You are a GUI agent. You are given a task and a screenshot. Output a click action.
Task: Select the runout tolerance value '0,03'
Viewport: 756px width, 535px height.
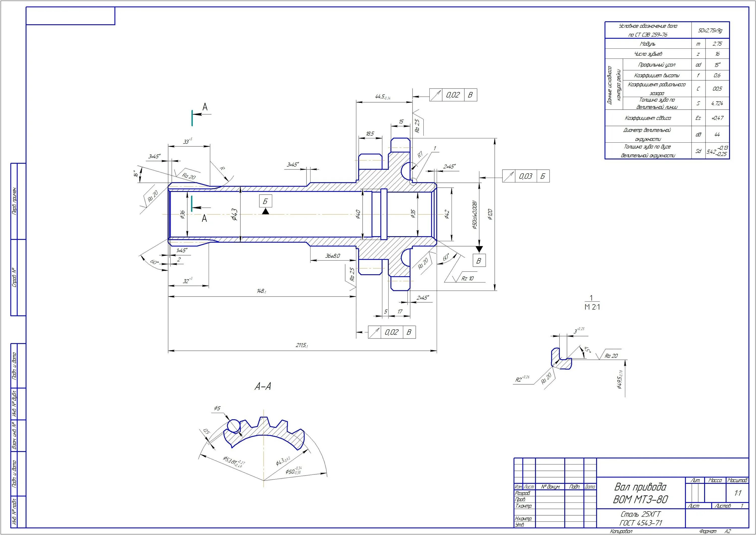pyautogui.click(x=525, y=176)
